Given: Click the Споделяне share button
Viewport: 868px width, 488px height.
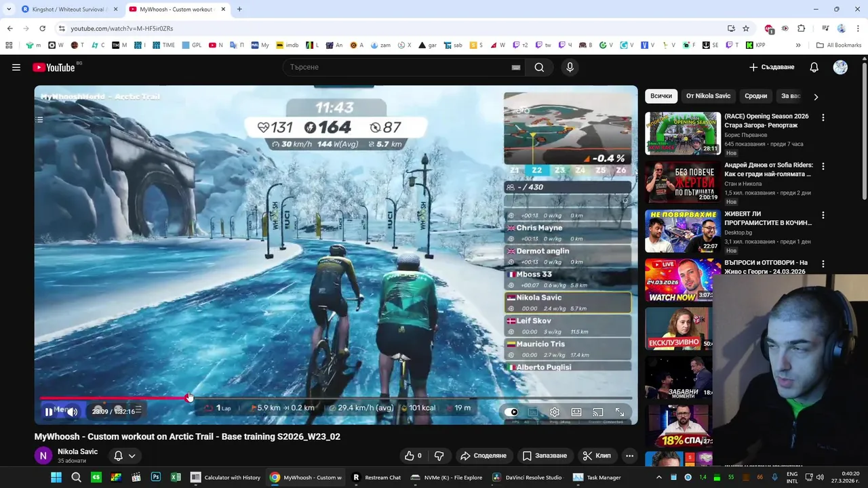Looking at the screenshot, I should coord(484,455).
